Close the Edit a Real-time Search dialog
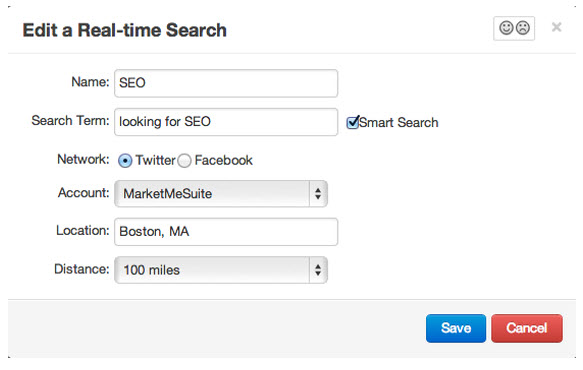 [x=556, y=27]
